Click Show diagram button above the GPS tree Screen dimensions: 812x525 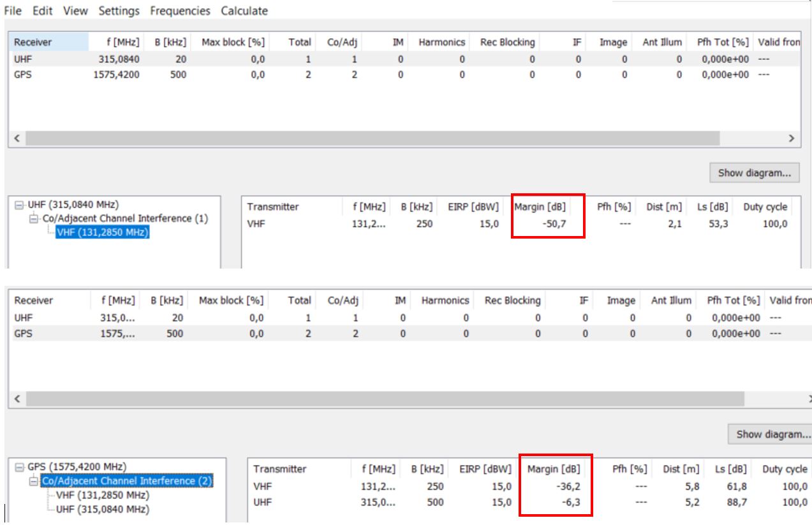770,434
